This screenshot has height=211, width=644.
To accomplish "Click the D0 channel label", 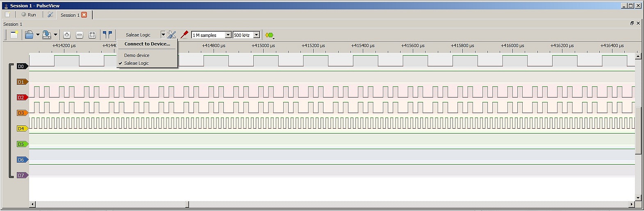I will pyautogui.click(x=22, y=66).
